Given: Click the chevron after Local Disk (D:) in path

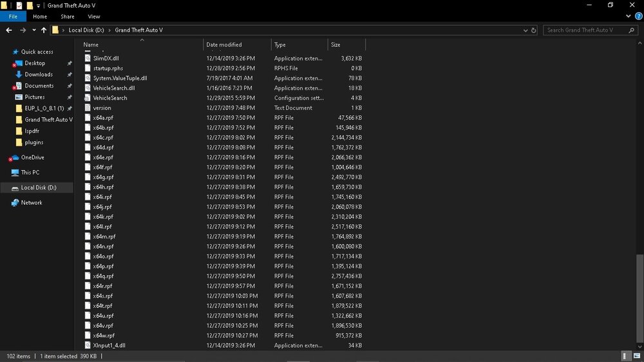Looking at the screenshot, I should click(109, 30).
